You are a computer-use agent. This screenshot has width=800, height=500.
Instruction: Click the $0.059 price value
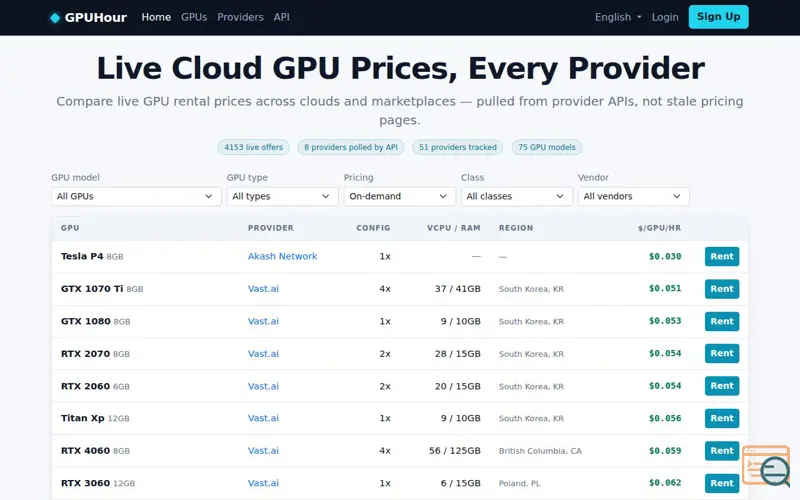pos(665,451)
